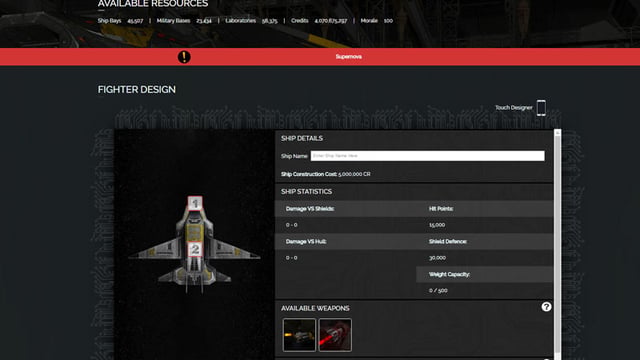Click the Weight Capacity value 0 / 500
The height and width of the screenshot is (360, 640).
tap(438, 290)
